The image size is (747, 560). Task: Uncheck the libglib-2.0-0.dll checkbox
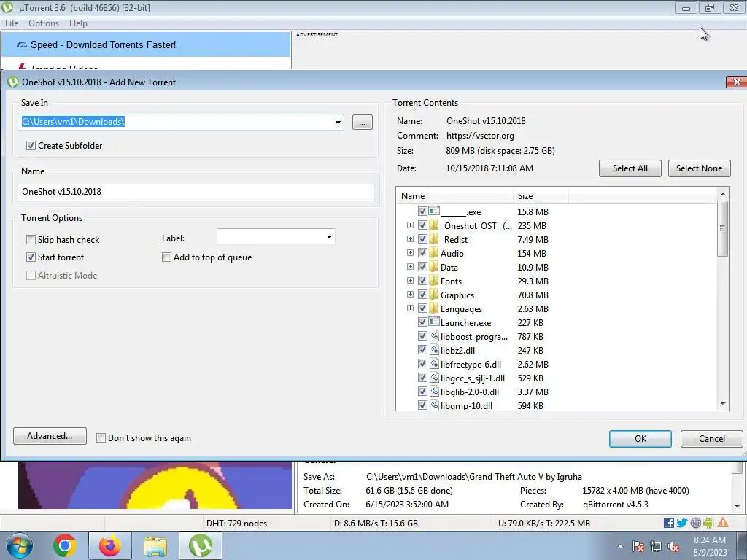[422, 391]
